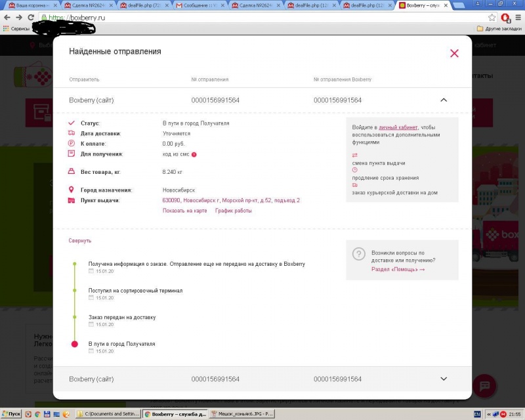This screenshot has height=420, width=525.
Task: Open the Раздел «Помощь» link
Action: click(398, 269)
